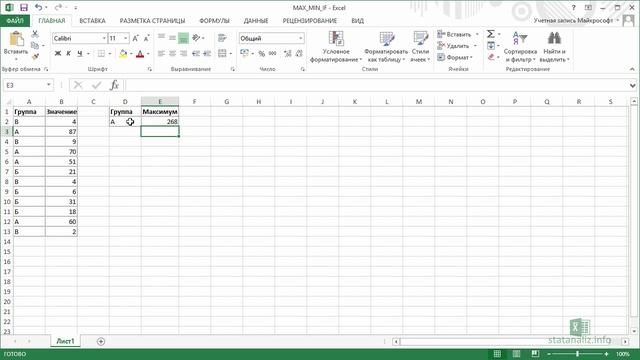
Task: Toggle highlighted bottom vertical alignment
Action: point(184,38)
